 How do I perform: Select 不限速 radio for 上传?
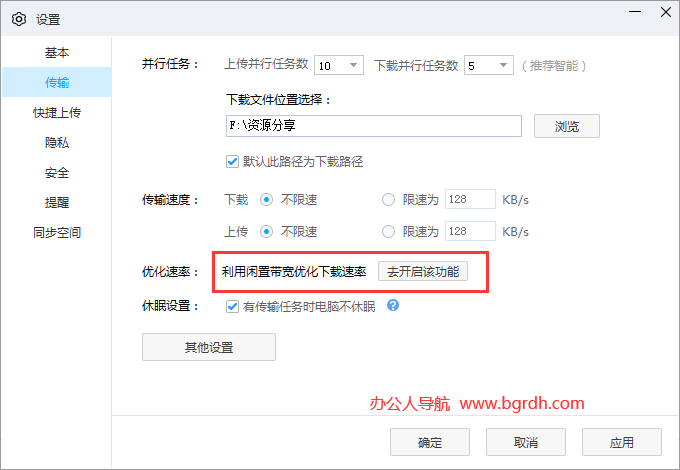266,232
